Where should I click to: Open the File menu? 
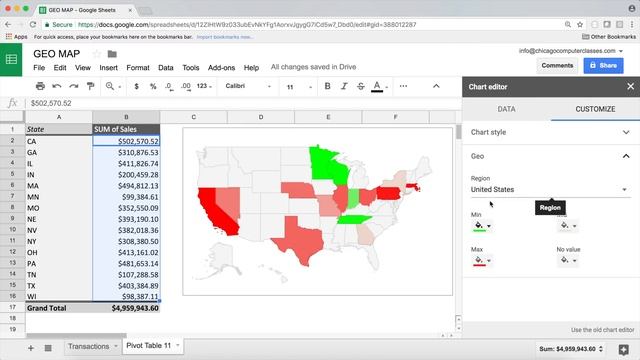click(39, 68)
